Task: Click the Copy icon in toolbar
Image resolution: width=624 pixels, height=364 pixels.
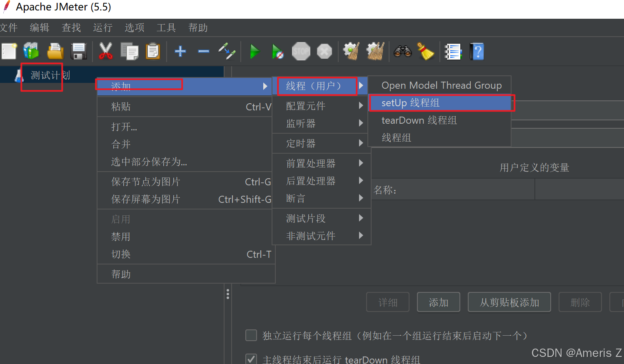Action: click(129, 52)
